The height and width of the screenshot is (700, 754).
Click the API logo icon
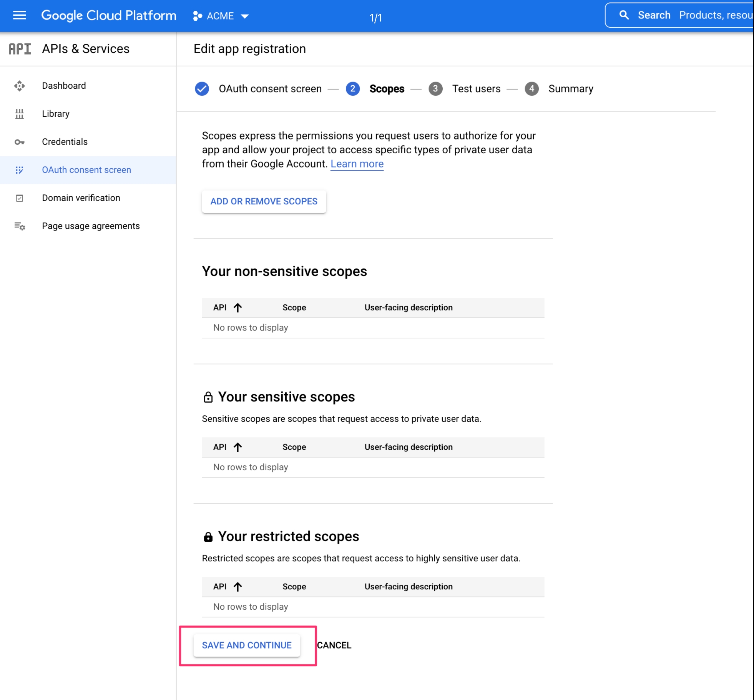pos(20,49)
